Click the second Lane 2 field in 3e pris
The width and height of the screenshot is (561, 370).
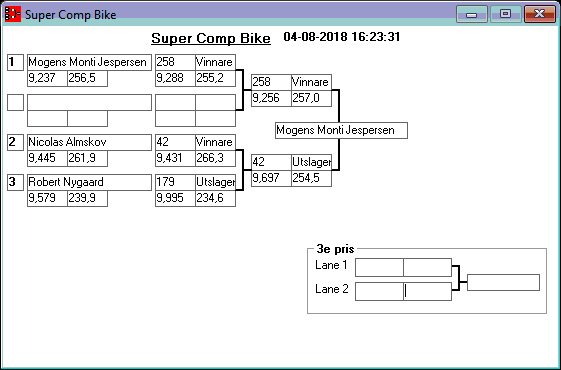tap(428, 291)
